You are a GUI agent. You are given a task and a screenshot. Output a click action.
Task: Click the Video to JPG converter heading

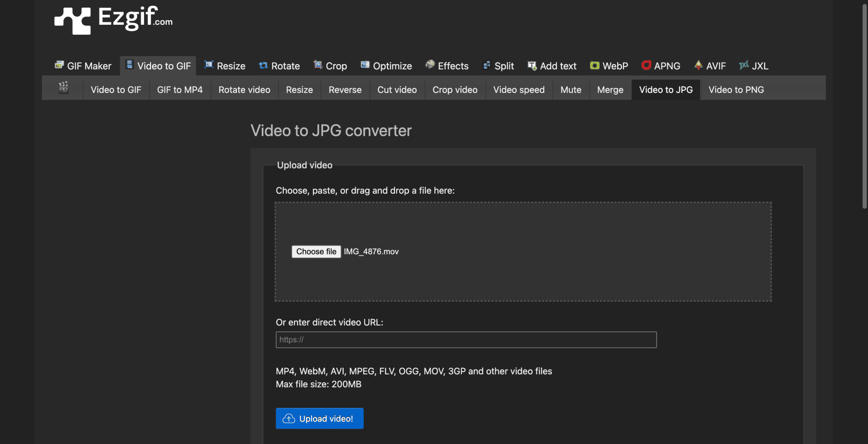(331, 131)
